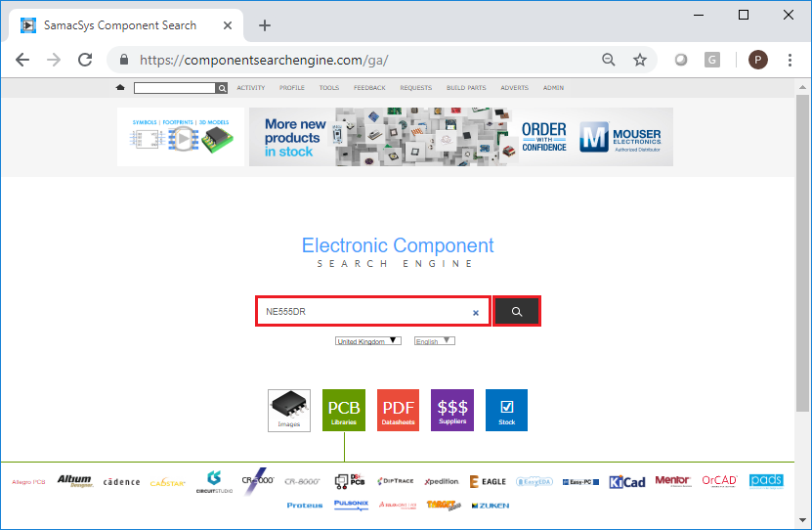
Task: Click the dark search magnifier button
Action: [517, 312]
